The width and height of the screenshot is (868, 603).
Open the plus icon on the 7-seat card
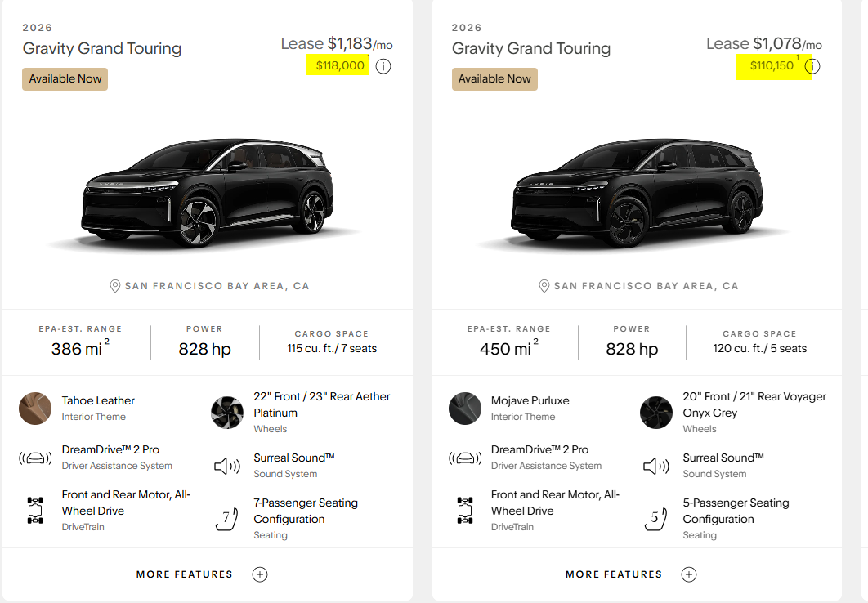260,574
